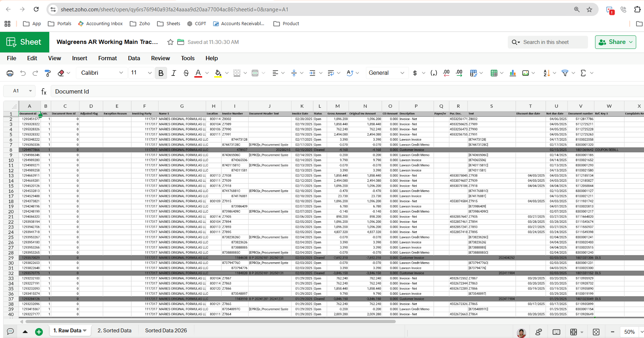This screenshot has width=644, height=338.
Task: Redo the last undone action
Action: pos(35,73)
